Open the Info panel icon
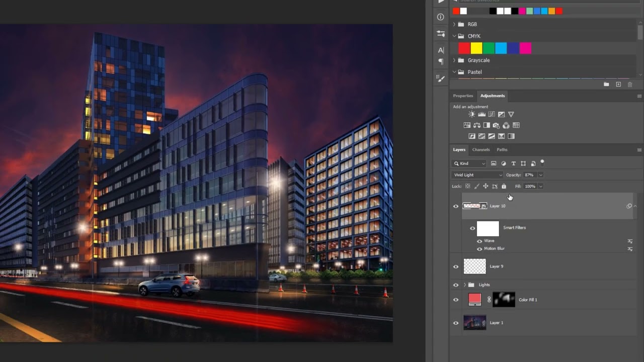This screenshot has height=362, width=644. [441, 17]
